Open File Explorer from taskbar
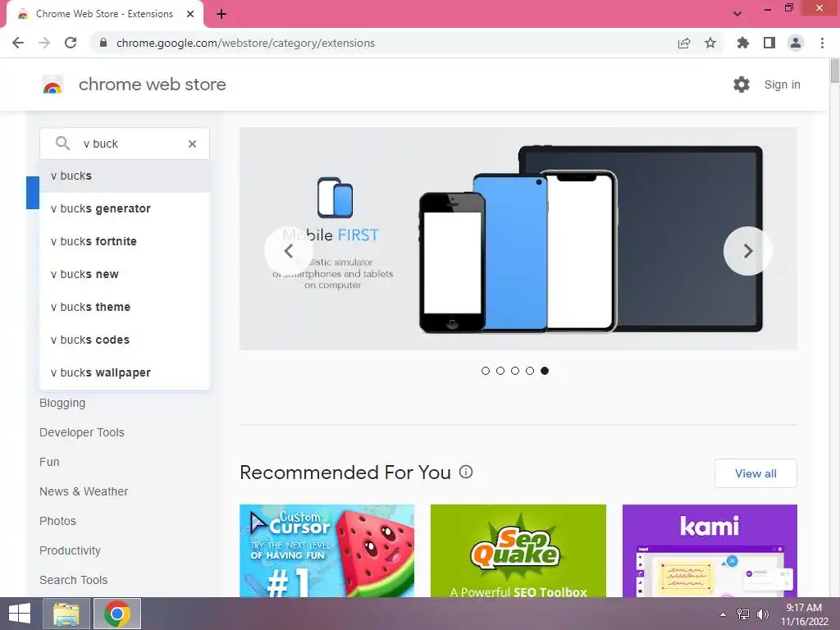The width and height of the screenshot is (840, 630). [x=66, y=614]
